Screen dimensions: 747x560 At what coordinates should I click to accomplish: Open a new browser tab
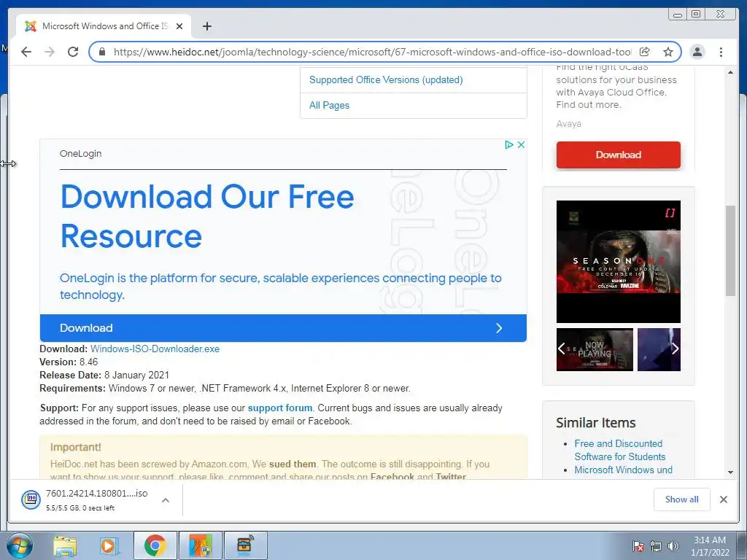pyautogui.click(x=206, y=26)
